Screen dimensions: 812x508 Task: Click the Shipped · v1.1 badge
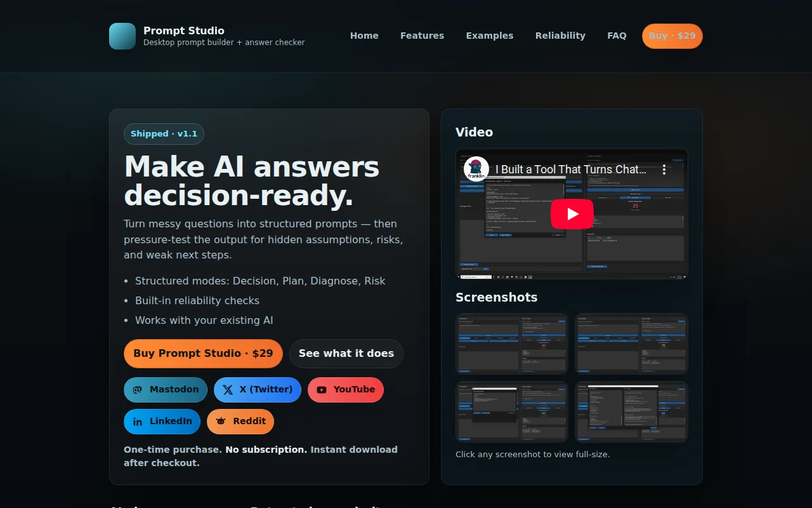tap(164, 134)
